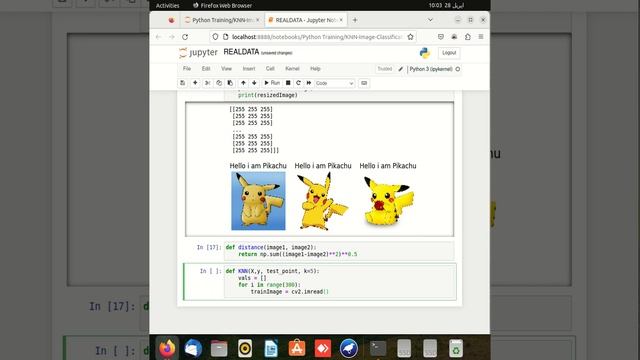Image resolution: width=640 pixels, height=360 pixels.
Task: Cut selected cells with scissors icon
Action: (x=207, y=83)
